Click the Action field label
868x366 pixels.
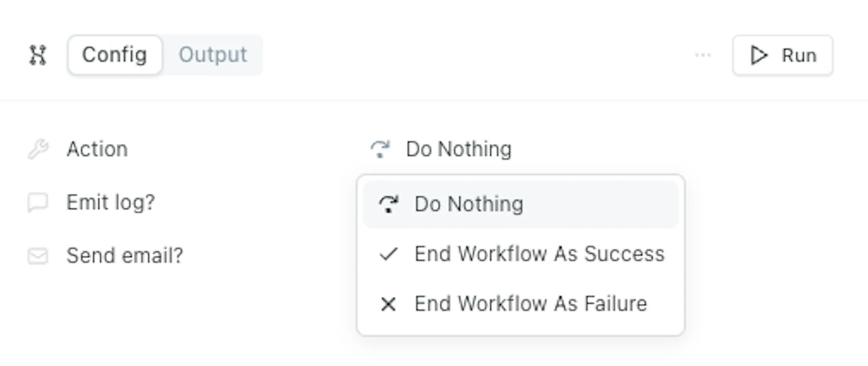[x=97, y=149]
